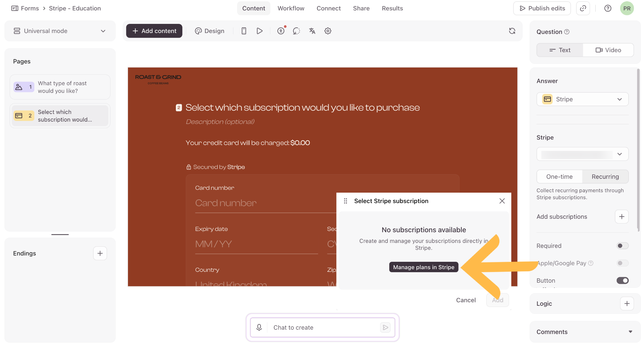
Task: Click the AI assist dashed-circle icon
Action: point(296,31)
